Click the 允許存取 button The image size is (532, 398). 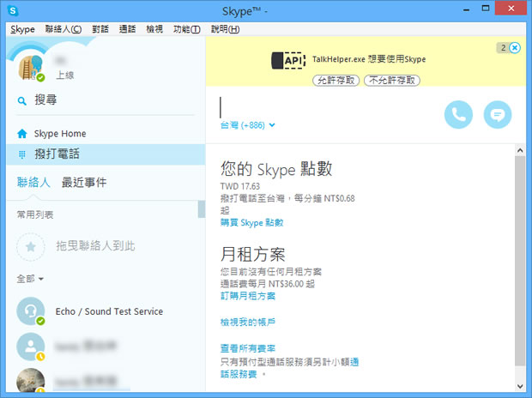(x=336, y=81)
